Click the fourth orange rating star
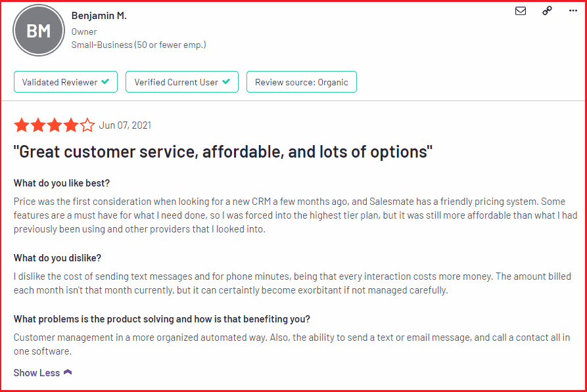This screenshot has width=587, height=392. [x=71, y=125]
